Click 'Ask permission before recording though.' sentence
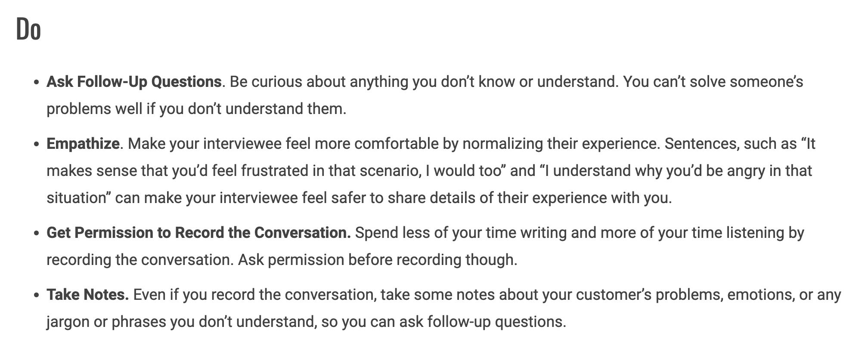The width and height of the screenshot is (868, 345). click(x=378, y=260)
